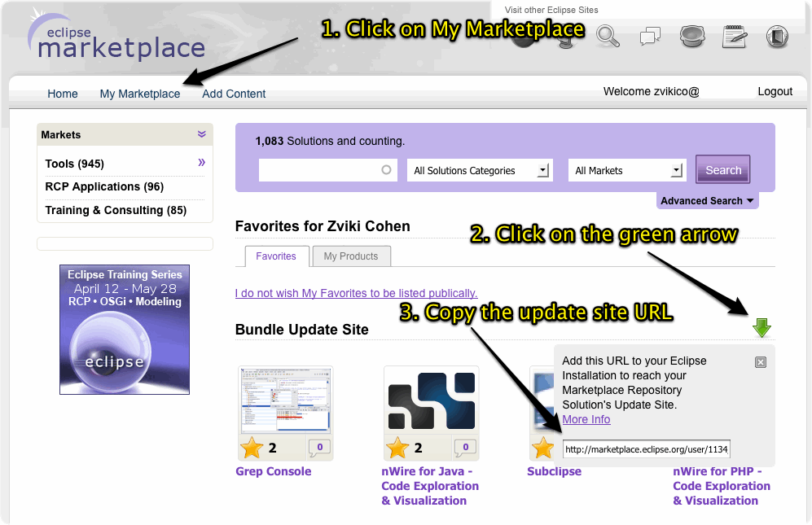Go to the Home menu item
The width and height of the screenshot is (812, 525).
click(63, 94)
